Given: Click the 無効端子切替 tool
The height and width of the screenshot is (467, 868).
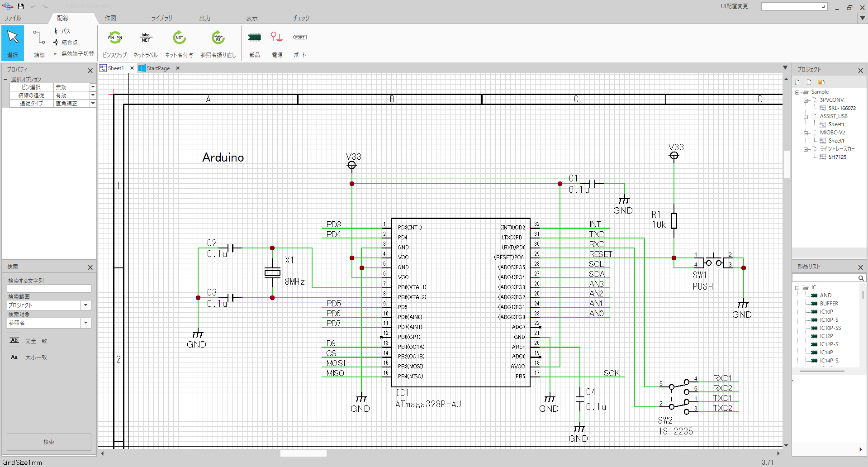Looking at the screenshot, I should click(x=74, y=54).
